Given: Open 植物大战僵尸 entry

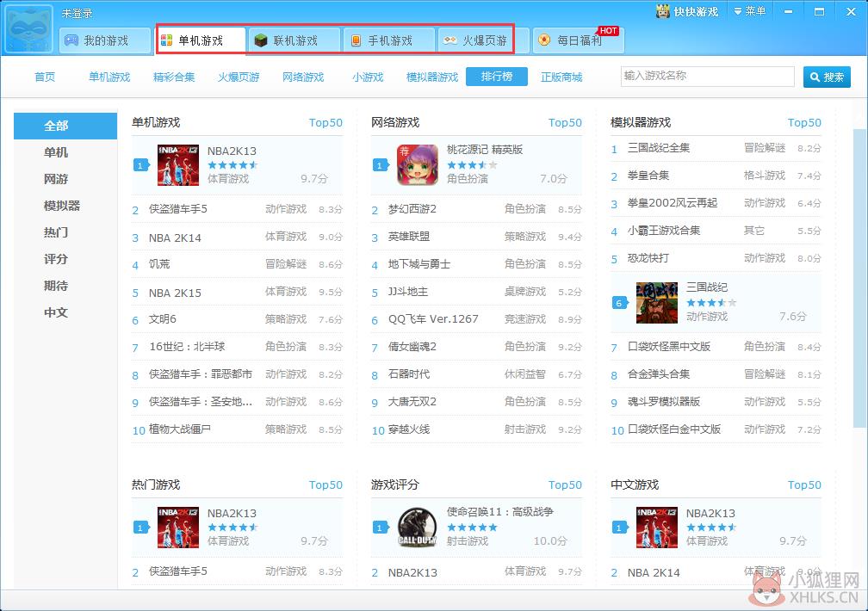Looking at the screenshot, I should coord(179,429).
